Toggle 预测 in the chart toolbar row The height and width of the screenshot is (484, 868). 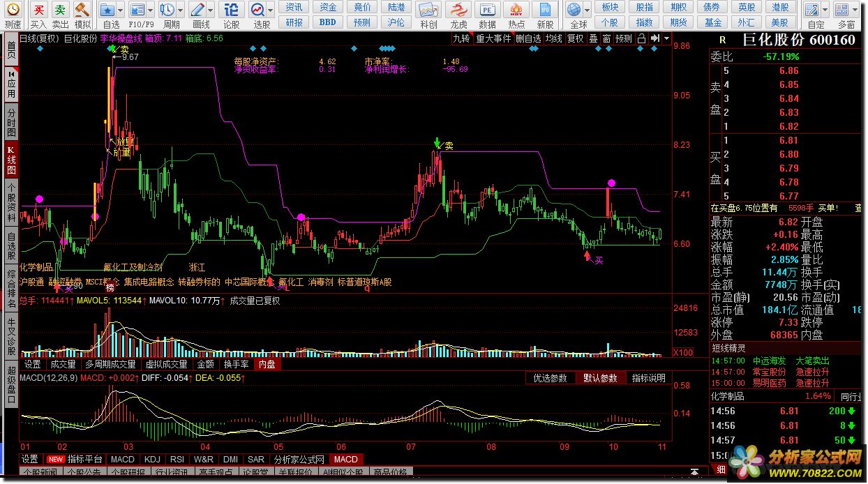pos(623,38)
